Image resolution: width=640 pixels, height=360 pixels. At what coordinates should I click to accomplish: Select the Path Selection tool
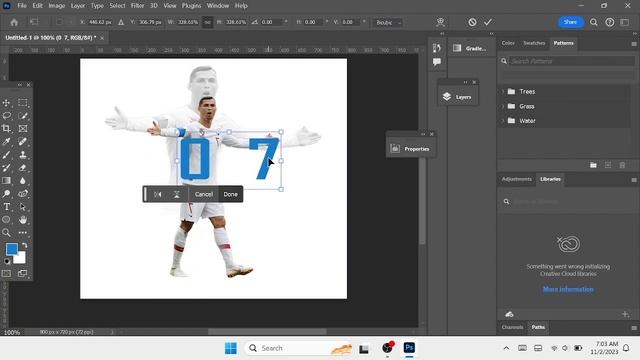pos(23,207)
